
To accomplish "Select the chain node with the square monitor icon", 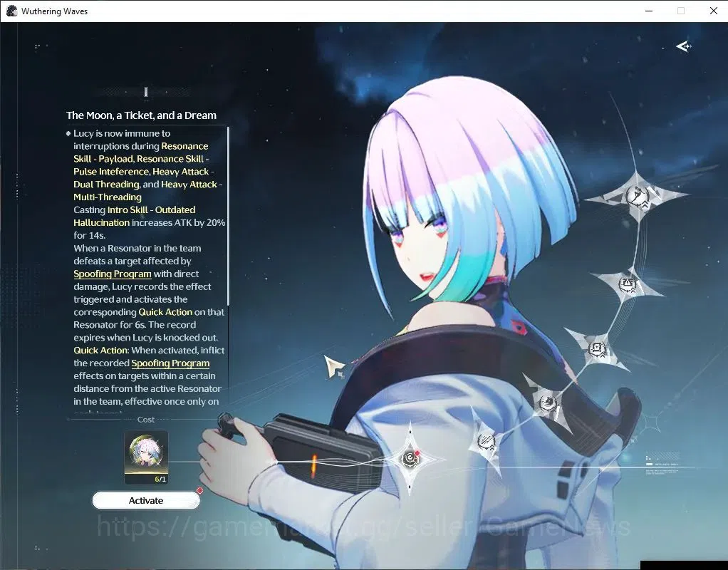I will [x=597, y=349].
